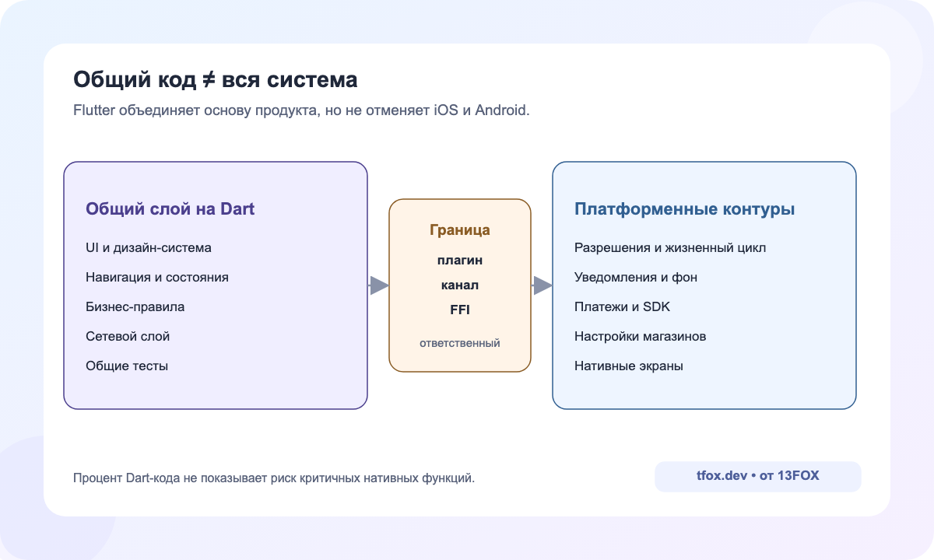Select the "Разрешения и жизненный цикл" line
Image resolution: width=934 pixels, height=560 pixels.
point(670,247)
